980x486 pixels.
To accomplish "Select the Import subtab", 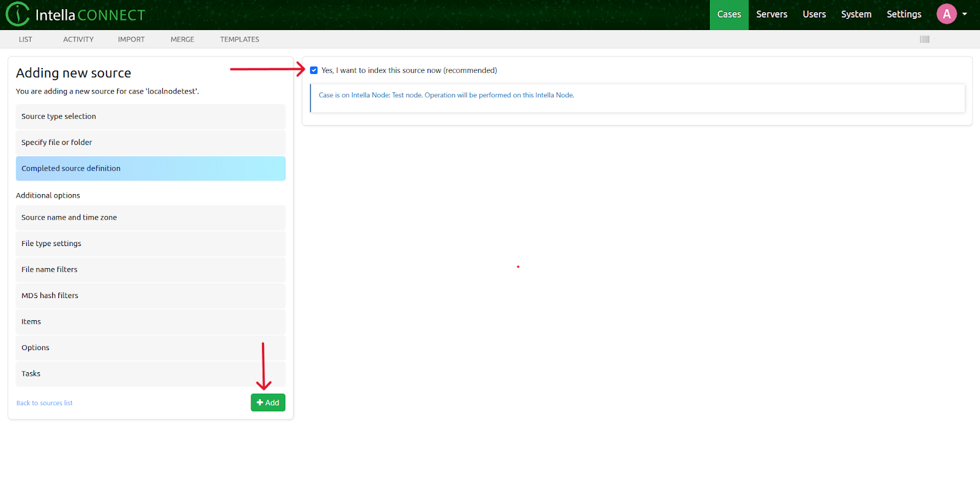I will coord(131,39).
